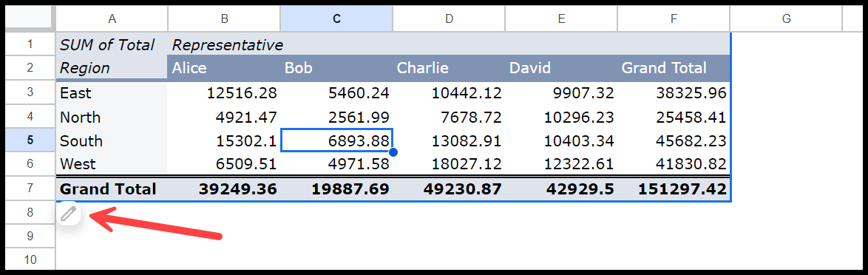Screen dimensions: 868x275
Task: Select cell with value 38325.96
Action: click(x=674, y=92)
